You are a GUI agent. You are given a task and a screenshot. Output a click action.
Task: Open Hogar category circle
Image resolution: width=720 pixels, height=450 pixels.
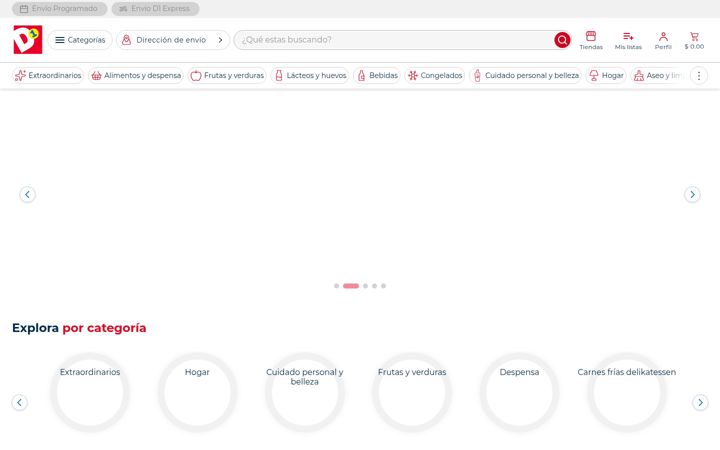[x=197, y=393]
